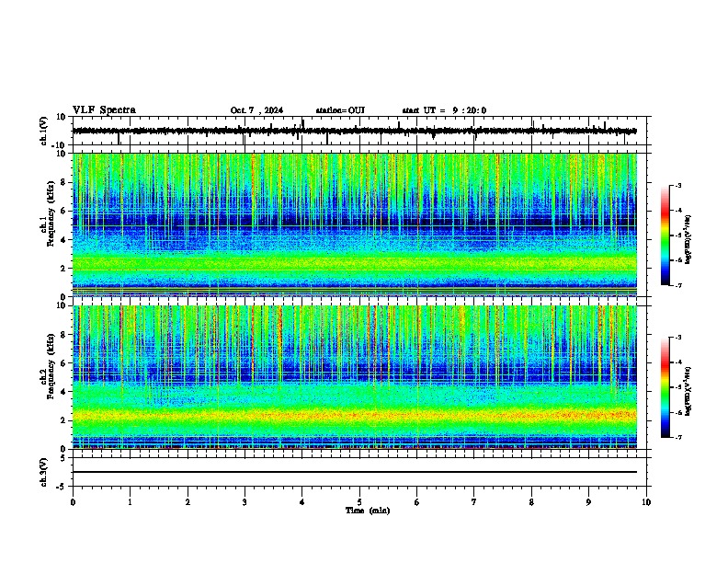The image size is (728, 563).
Task: Click the time axis tick label "10"
Action: 646,502
